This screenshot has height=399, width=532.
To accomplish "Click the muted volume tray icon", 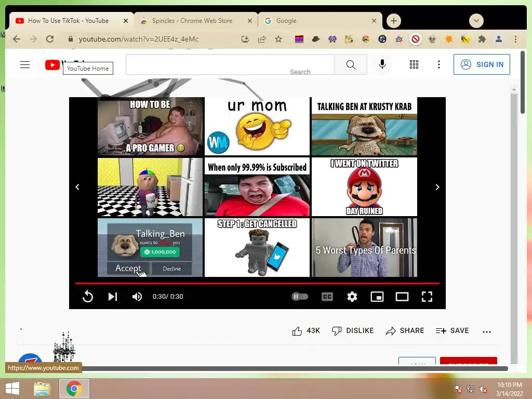I will coord(483,389).
